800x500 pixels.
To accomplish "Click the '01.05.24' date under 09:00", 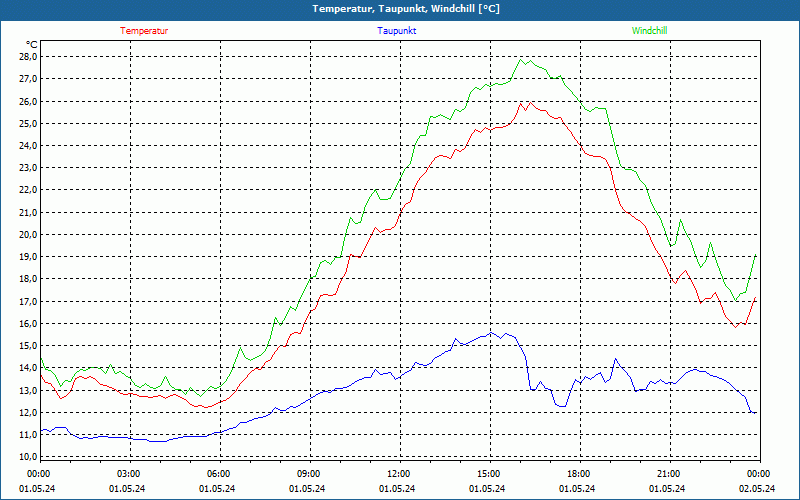I will pos(307,489).
